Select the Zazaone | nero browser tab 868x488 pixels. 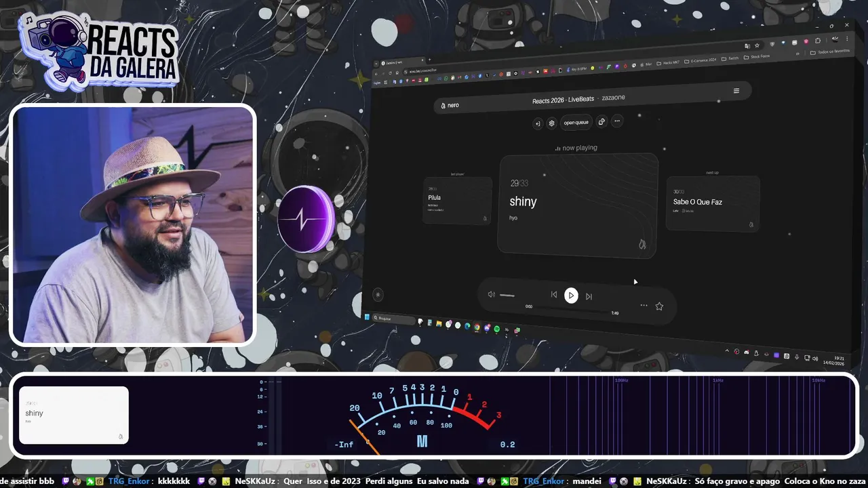click(x=401, y=62)
